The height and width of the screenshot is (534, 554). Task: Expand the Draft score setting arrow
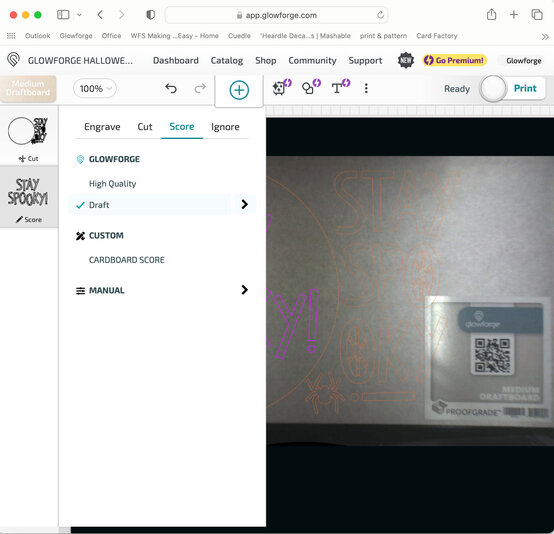click(244, 204)
